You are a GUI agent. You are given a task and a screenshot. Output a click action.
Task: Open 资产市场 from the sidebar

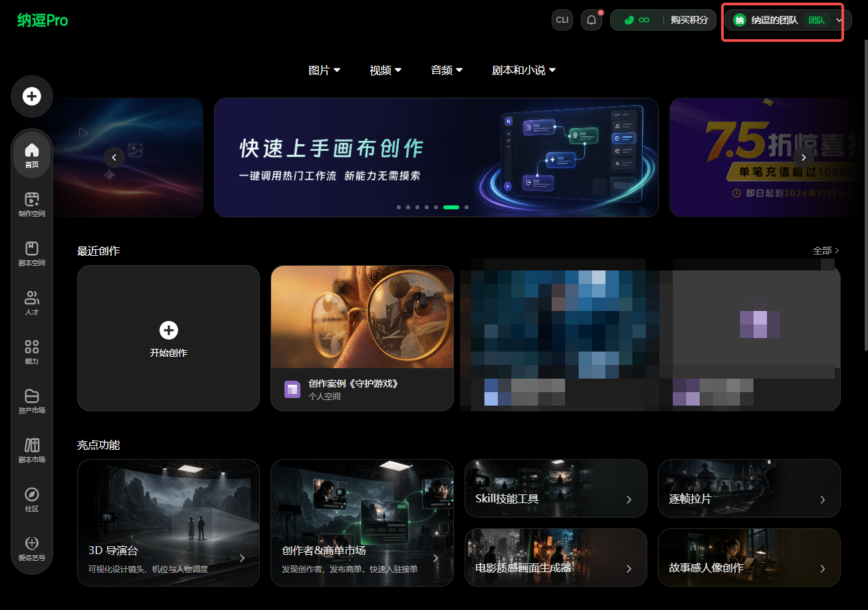[x=32, y=401]
